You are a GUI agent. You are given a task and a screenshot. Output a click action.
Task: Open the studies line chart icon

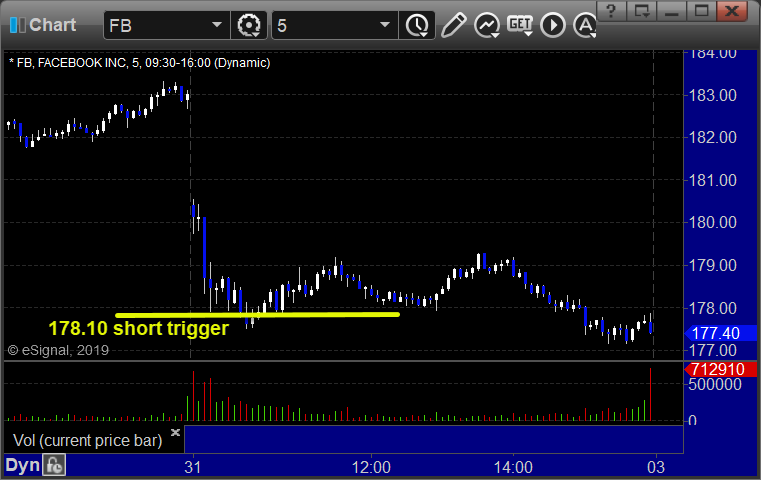(487, 25)
